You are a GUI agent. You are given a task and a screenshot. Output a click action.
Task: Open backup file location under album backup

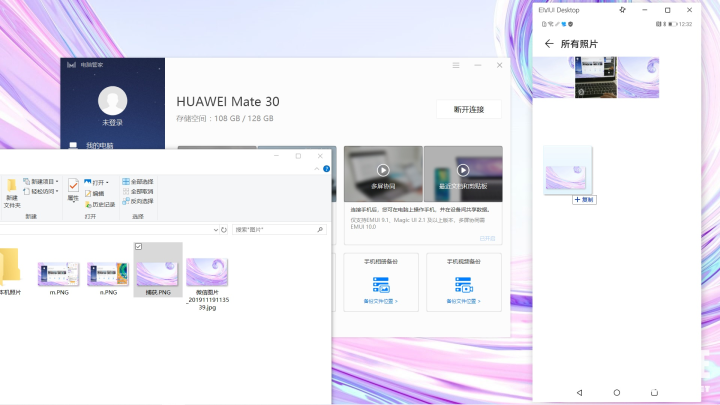click(381, 301)
